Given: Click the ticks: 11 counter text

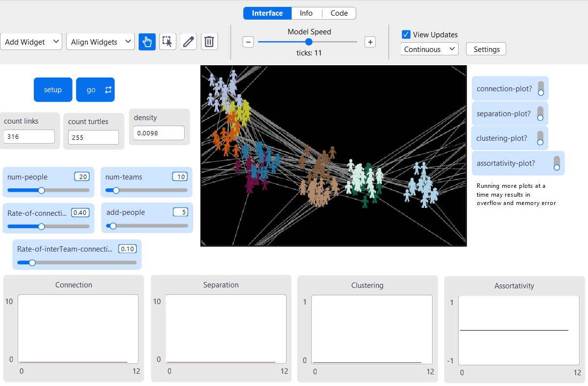Looking at the screenshot, I should pyautogui.click(x=309, y=53).
